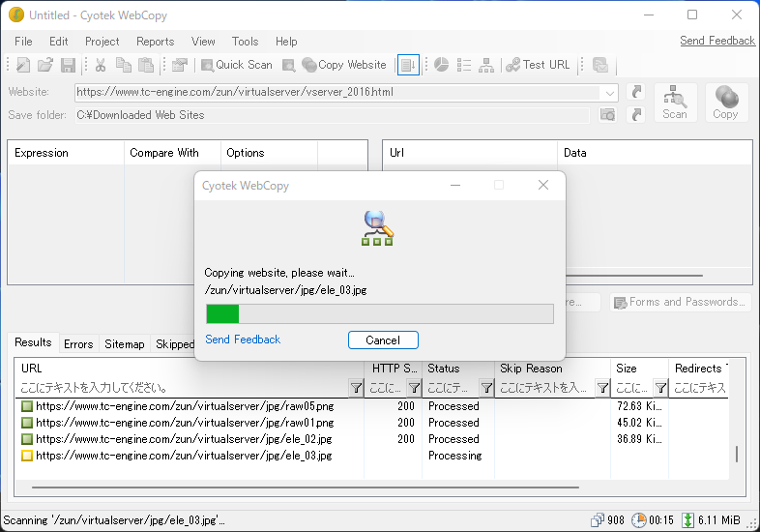Open the Tools menu
760x532 pixels.
[x=246, y=42]
